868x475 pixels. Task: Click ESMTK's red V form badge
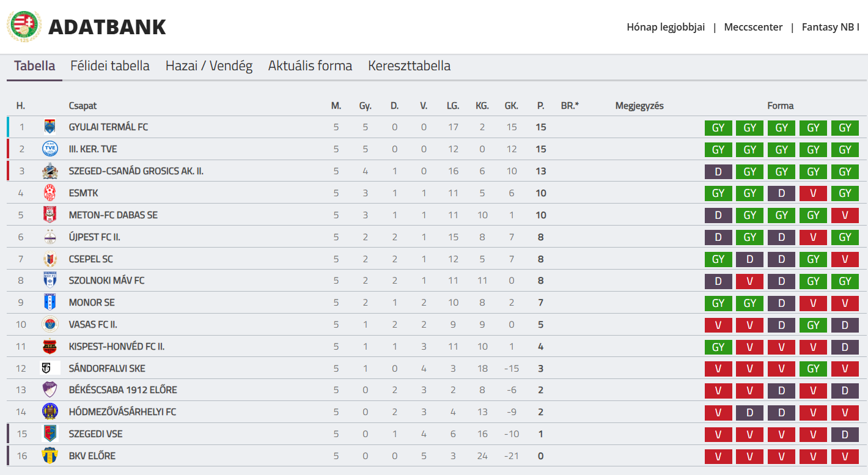(x=813, y=194)
